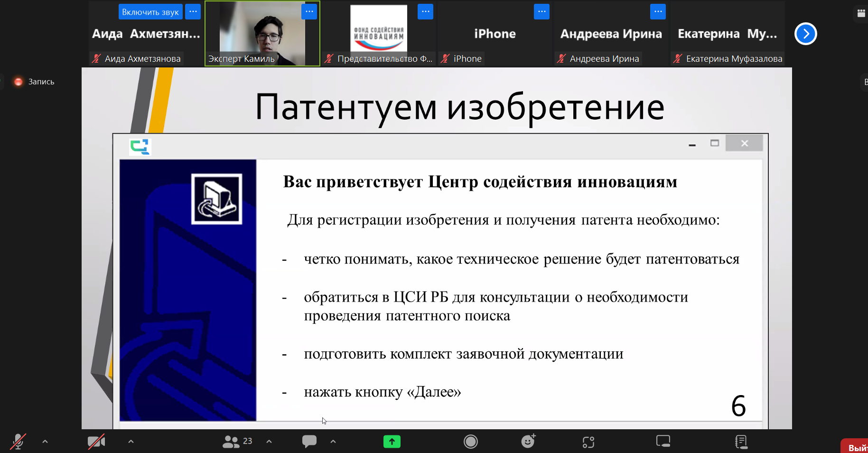The height and width of the screenshot is (453, 868).
Task: Open the notes icon in toolbar
Action: (x=741, y=442)
